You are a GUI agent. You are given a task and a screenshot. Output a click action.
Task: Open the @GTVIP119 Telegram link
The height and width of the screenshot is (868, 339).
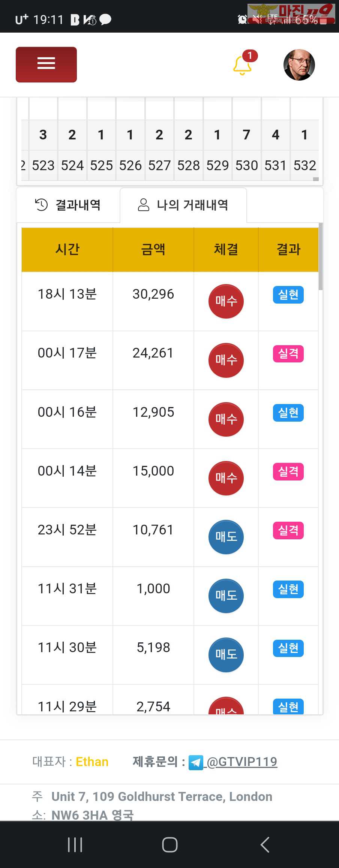[242, 762]
